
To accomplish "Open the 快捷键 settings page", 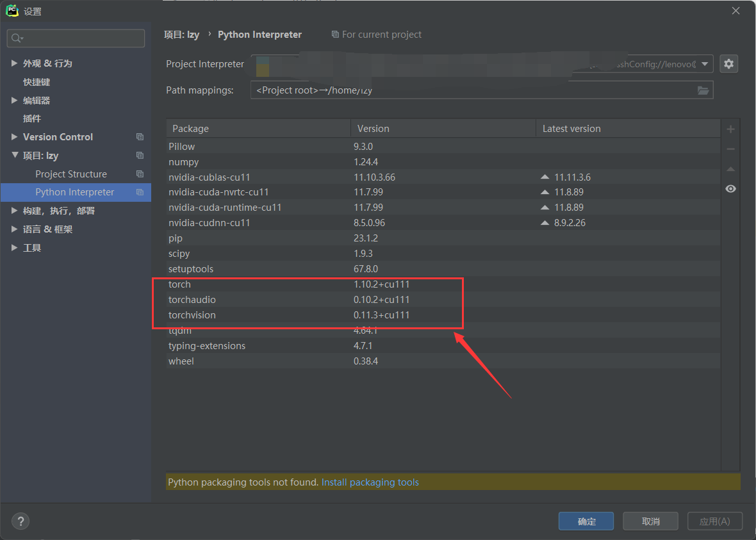I will click(37, 82).
